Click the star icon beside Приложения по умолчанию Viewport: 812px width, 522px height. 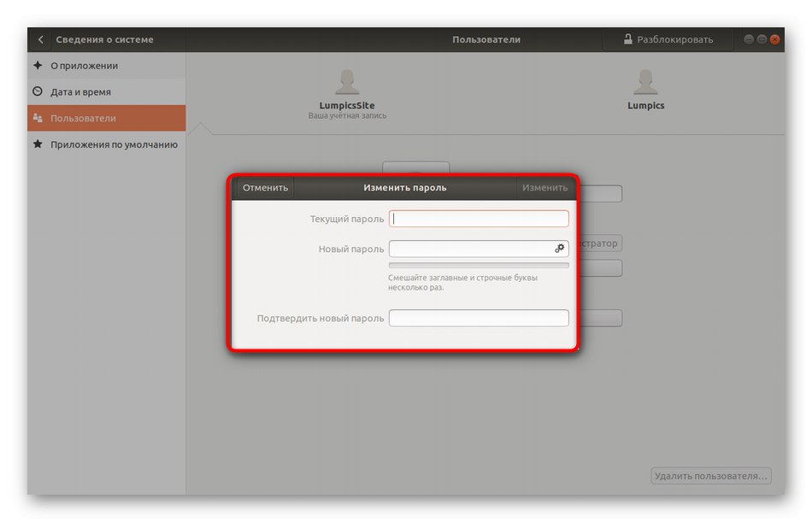(38, 144)
